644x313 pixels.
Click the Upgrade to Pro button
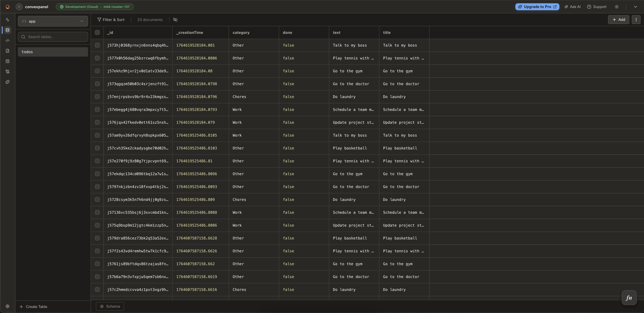pos(537,7)
